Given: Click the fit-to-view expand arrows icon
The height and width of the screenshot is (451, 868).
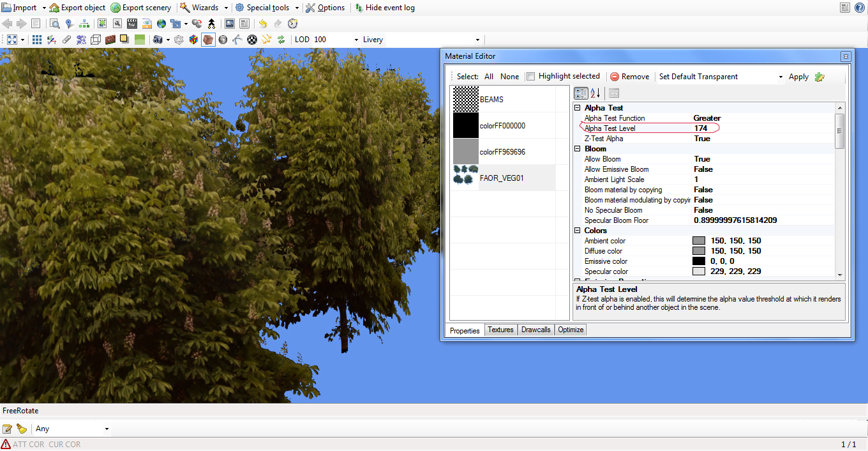Looking at the screenshot, I should click(12, 40).
